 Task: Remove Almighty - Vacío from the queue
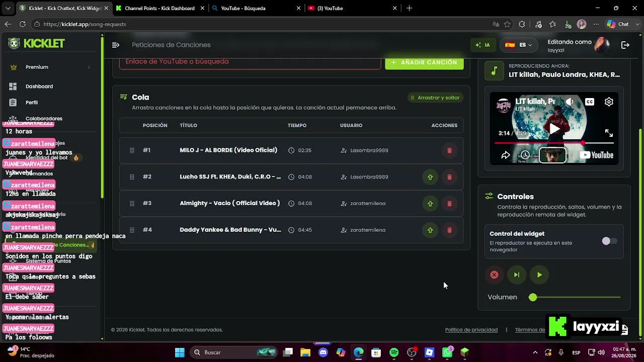449,204
